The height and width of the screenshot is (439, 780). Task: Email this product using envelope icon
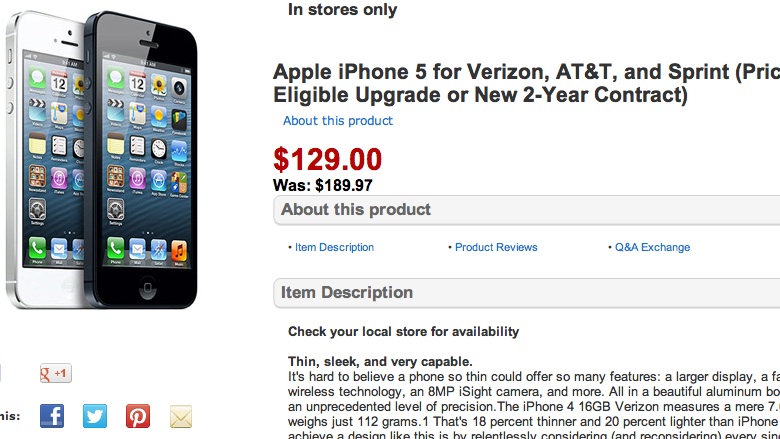coord(181,416)
